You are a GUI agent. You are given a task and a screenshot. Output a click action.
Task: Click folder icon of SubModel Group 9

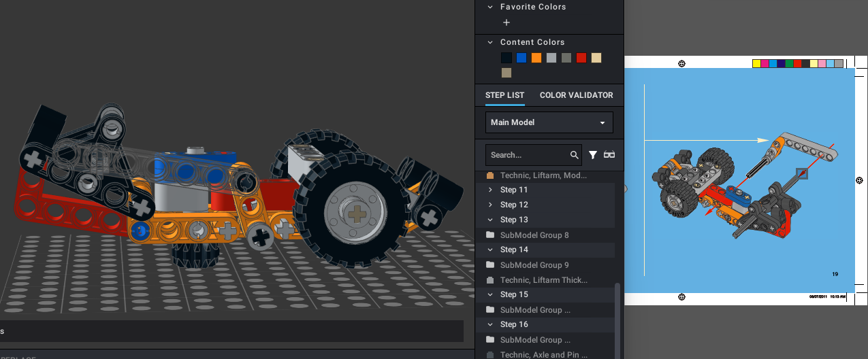(x=490, y=265)
